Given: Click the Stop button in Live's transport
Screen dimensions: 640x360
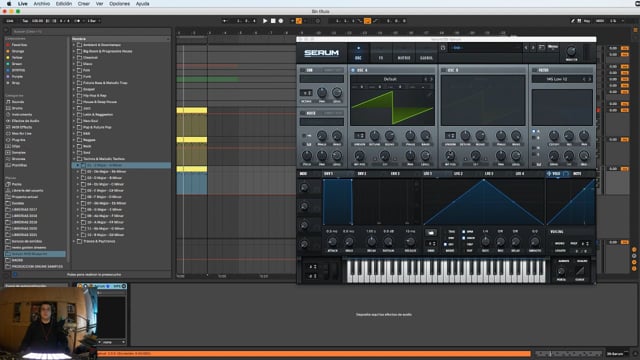Looking at the screenshot, I should [x=273, y=21].
